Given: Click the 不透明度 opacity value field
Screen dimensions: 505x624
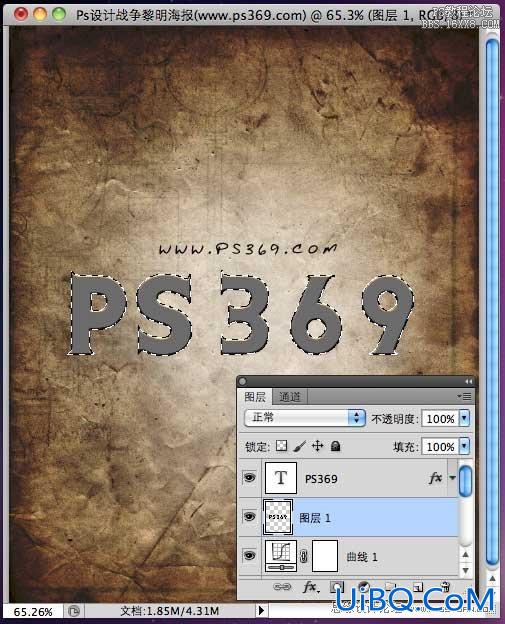Looking at the screenshot, I should (x=440, y=419).
